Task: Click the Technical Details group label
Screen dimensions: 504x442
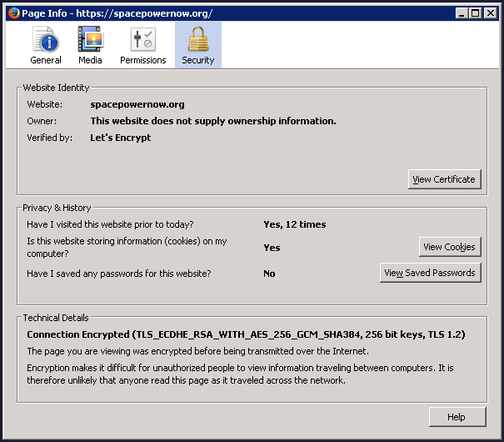Action: (x=56, y=318)
